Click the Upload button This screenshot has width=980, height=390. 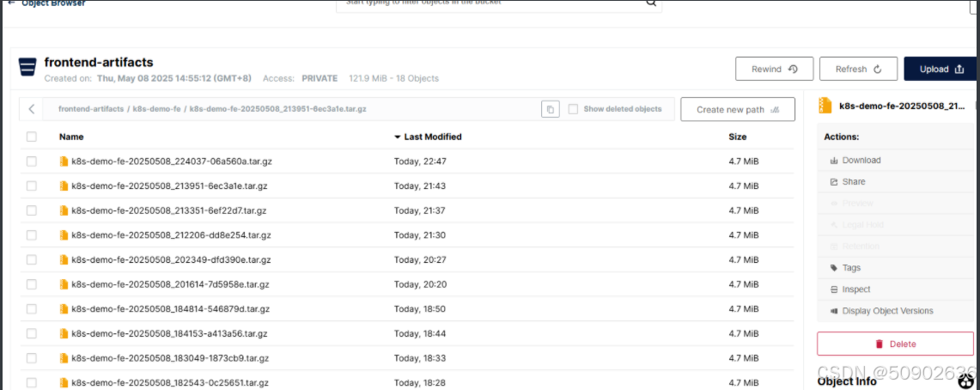click(x=941, y=69)
